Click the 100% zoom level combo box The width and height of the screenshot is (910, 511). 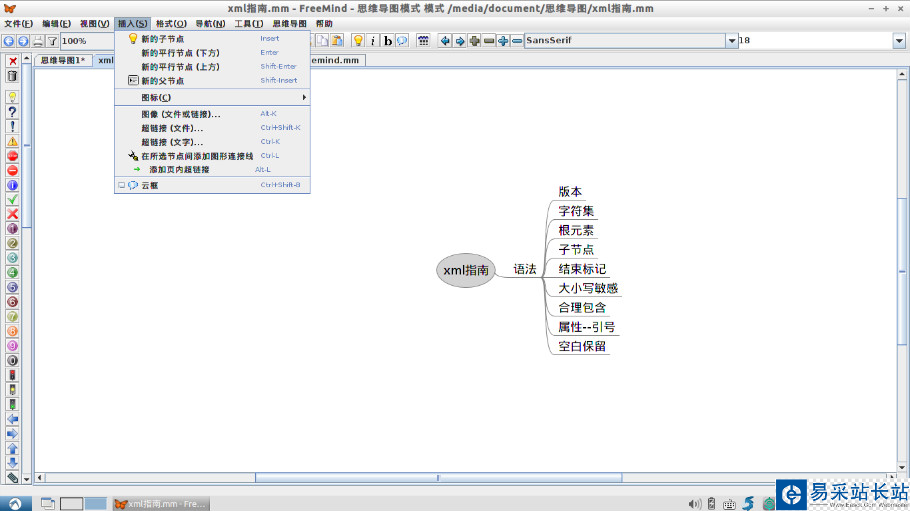coord(87,41)
